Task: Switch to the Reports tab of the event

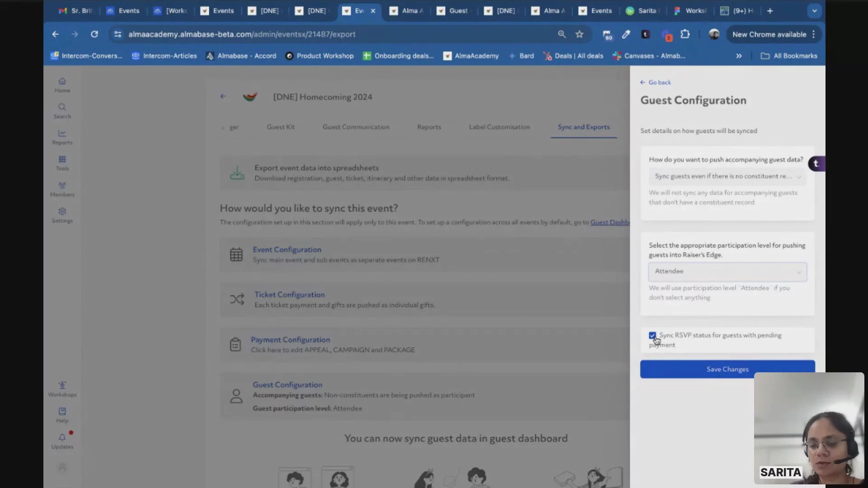Action: coord(429,127)
